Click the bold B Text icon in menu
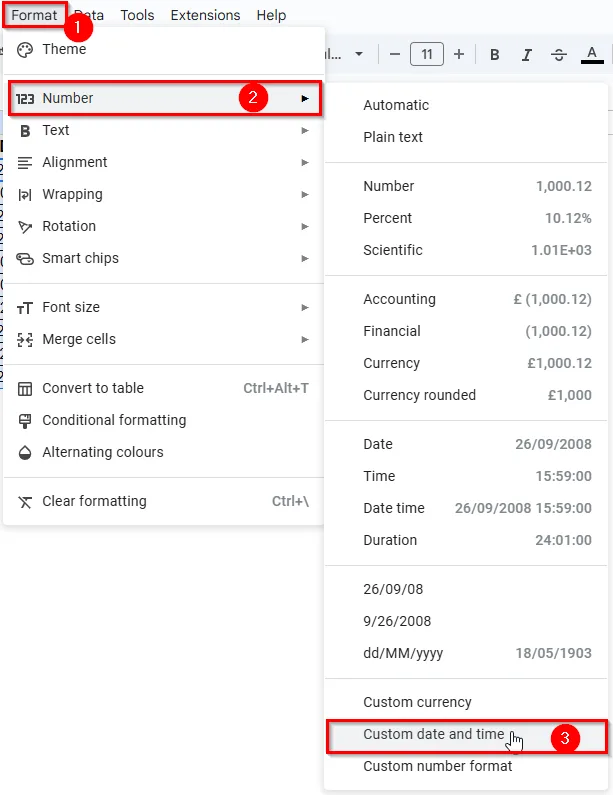613x795 pixels. (25, 131)
